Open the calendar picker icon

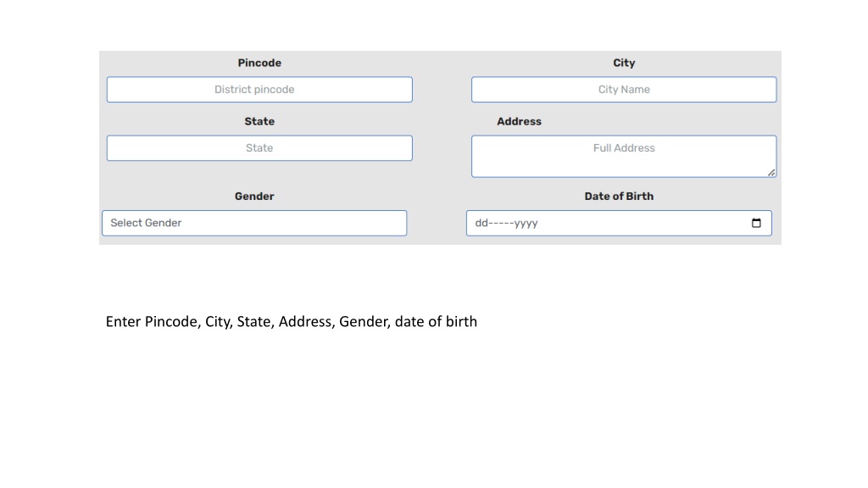[756, 223]
